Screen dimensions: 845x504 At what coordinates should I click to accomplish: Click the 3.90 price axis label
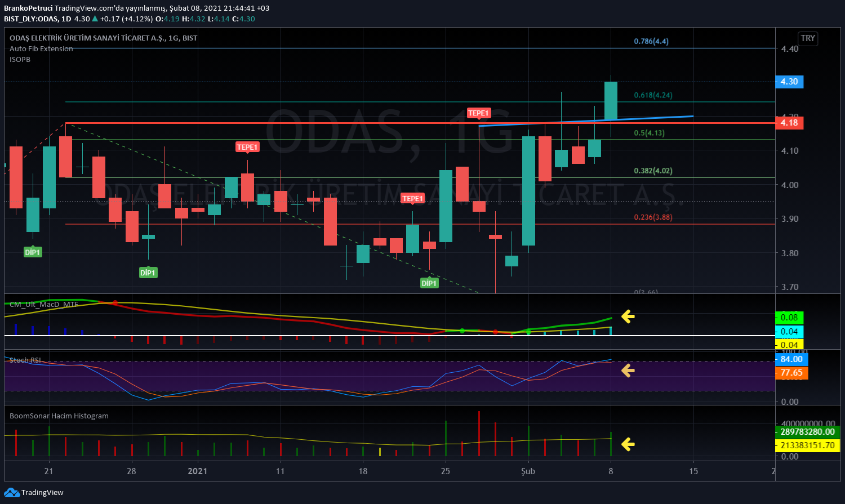coord(790,218)
